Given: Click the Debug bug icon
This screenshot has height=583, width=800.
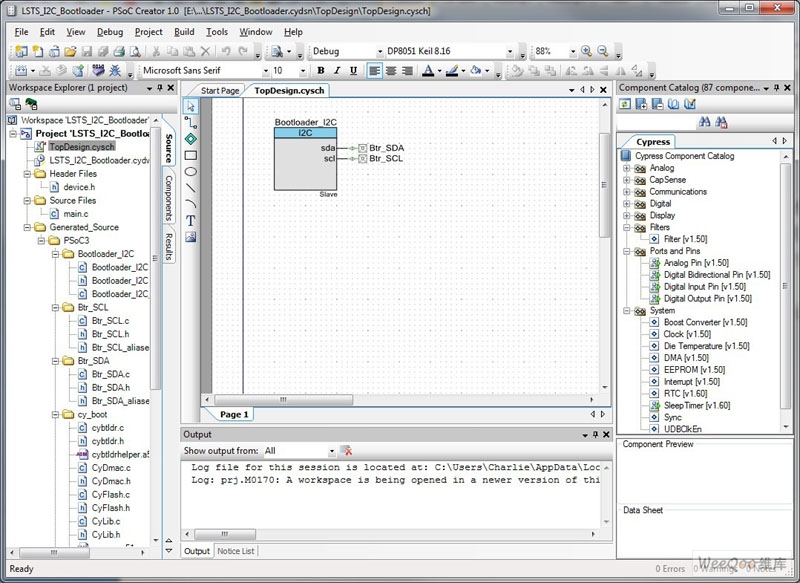Looking at the screenshot, I should (115, 70).
